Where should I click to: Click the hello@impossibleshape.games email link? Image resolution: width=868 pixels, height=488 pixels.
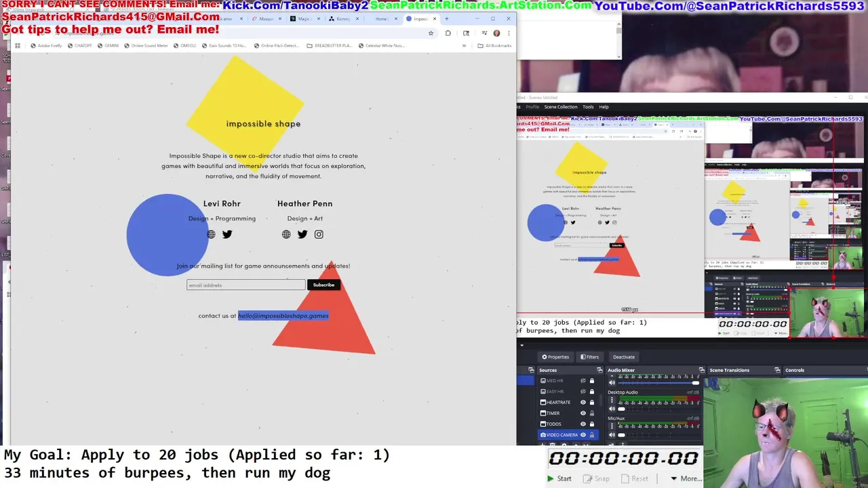coord(283,316)
